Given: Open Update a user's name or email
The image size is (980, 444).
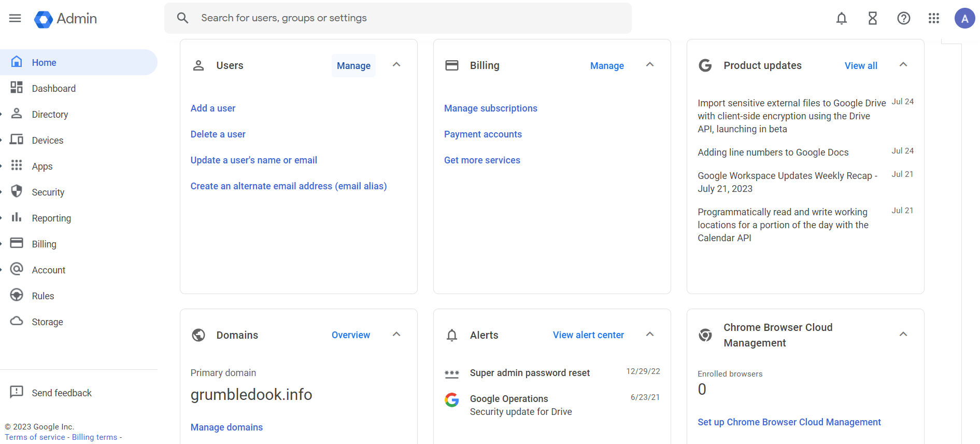Looking at the screenshot, I should coord(254,160).
